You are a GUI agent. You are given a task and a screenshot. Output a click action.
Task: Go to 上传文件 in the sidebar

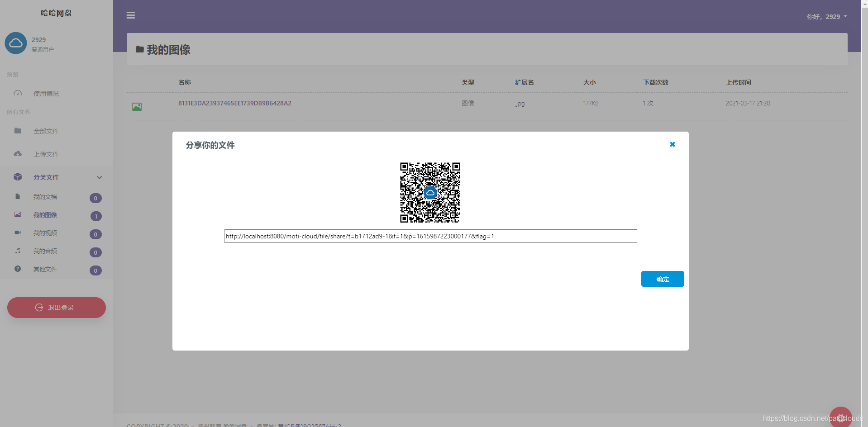click(x=46, y=154)
